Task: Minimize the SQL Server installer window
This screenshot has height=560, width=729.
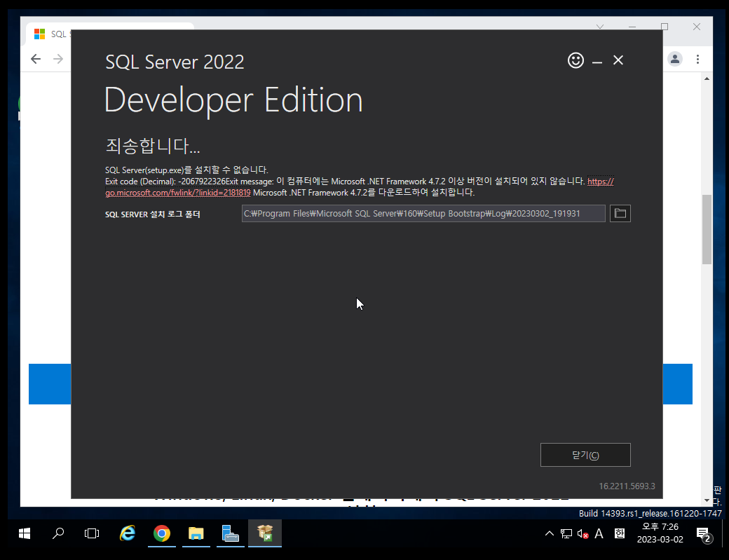Action: click(597, 61)
